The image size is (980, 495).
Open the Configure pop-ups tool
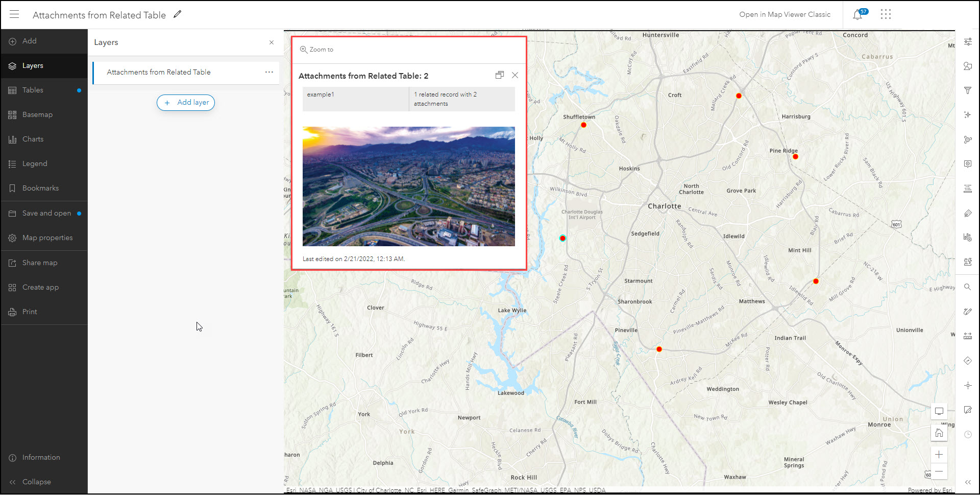tap(967, 164)
